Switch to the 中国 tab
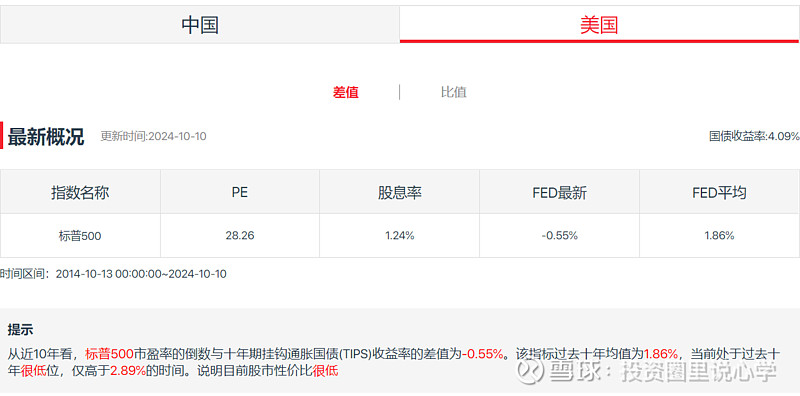Viewport: 800px width, 396px height. [x=199, y=24]
